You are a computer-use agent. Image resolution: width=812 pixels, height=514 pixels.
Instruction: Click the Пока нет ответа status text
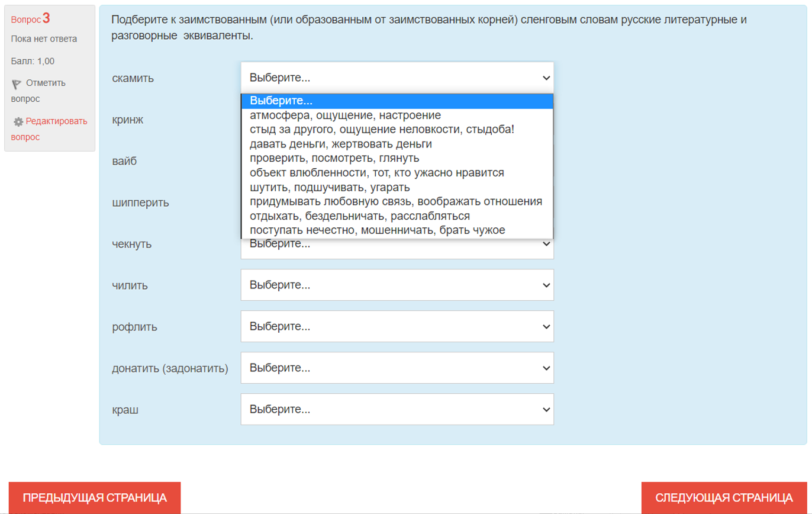pos(44,39)
